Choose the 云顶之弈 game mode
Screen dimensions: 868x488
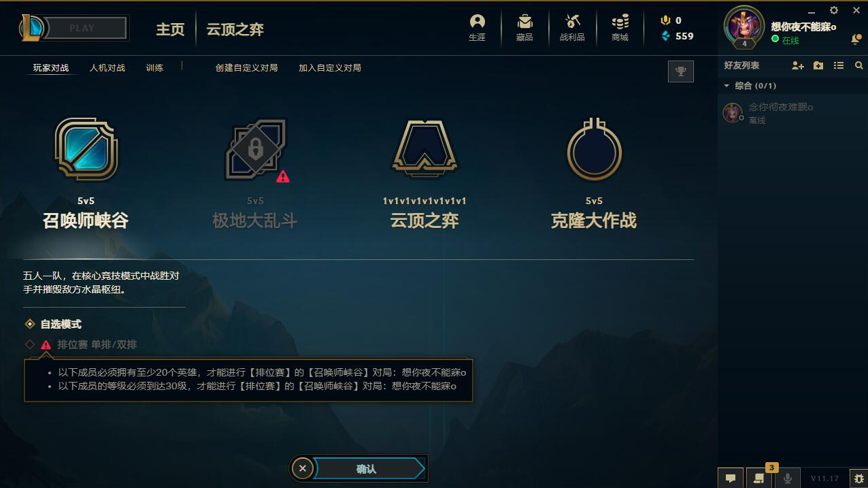tap(424, 174)
